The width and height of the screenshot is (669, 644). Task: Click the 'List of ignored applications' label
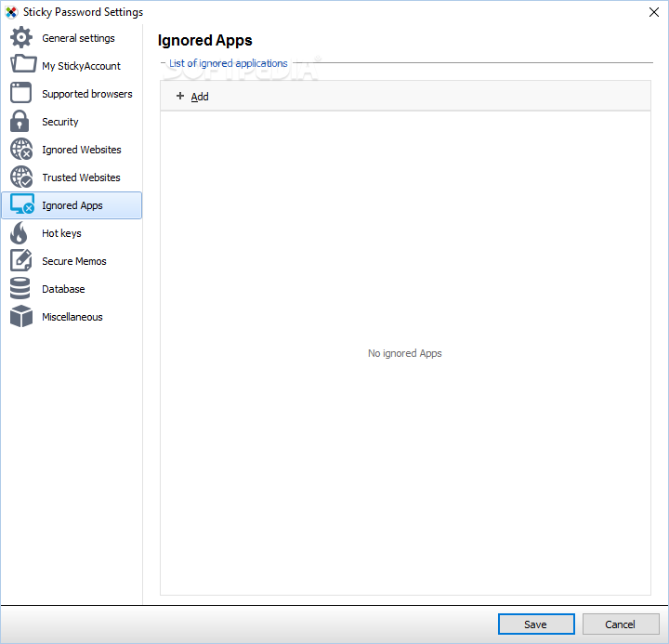click(229, 63)
